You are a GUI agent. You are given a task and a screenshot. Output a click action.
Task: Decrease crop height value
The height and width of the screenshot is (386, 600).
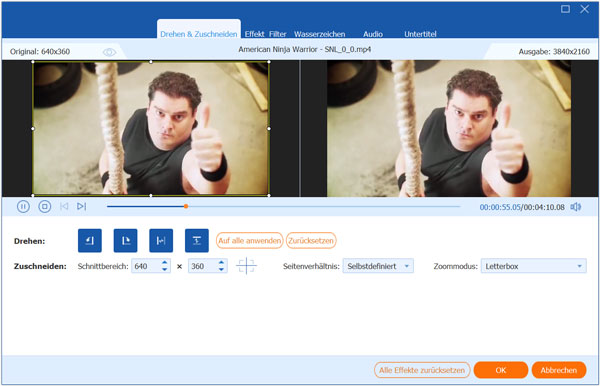pos(221,269)
